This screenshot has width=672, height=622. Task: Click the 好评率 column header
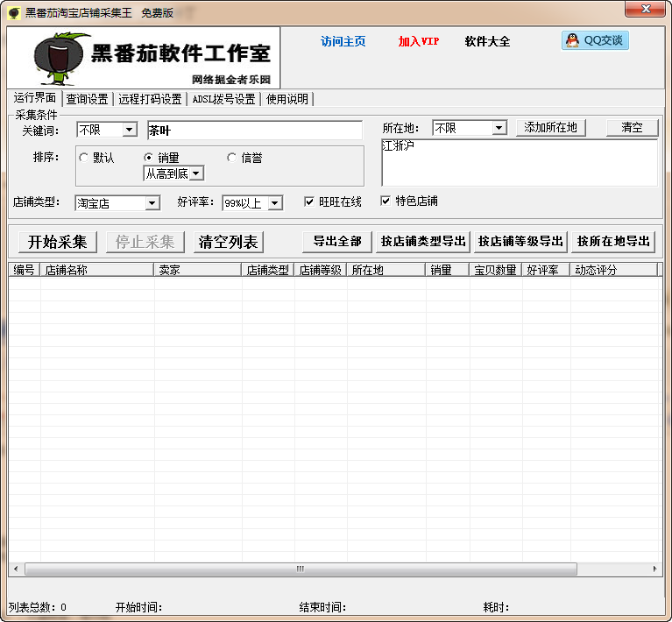[546, 270]
